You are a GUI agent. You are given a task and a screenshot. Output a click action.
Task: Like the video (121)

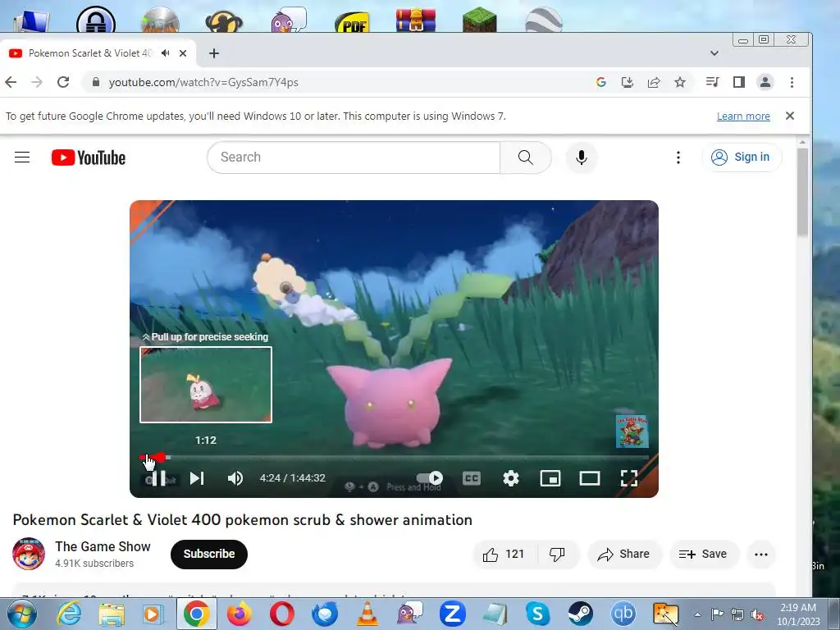pyautogui.click(x=504, y=554)
